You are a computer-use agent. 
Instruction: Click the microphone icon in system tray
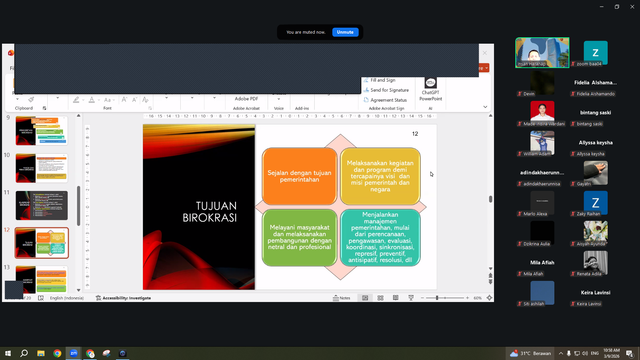tap(569, 353)
